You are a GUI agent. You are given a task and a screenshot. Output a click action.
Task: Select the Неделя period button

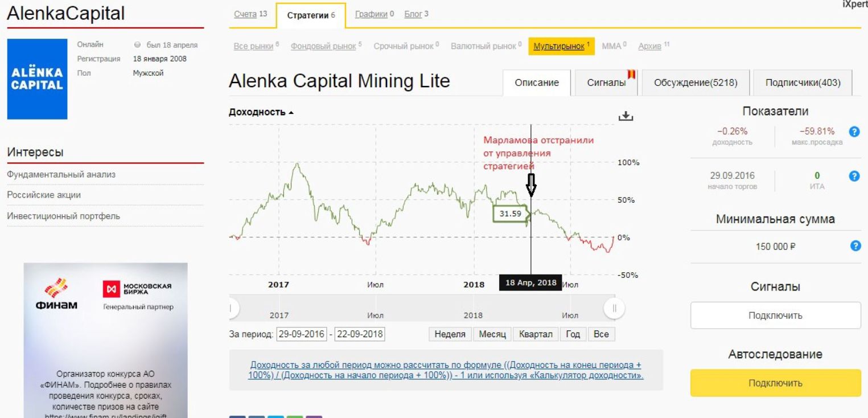point(450,334)
